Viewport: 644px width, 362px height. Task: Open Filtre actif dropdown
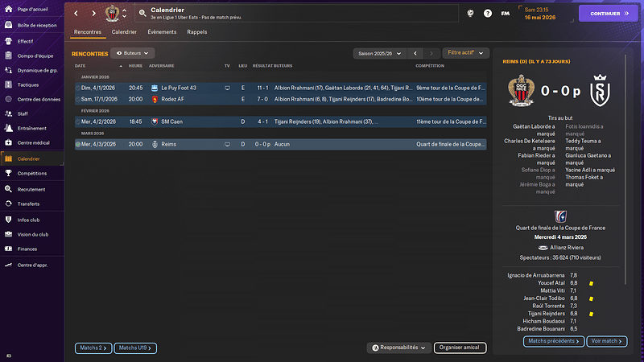click(x=465, y=53)
